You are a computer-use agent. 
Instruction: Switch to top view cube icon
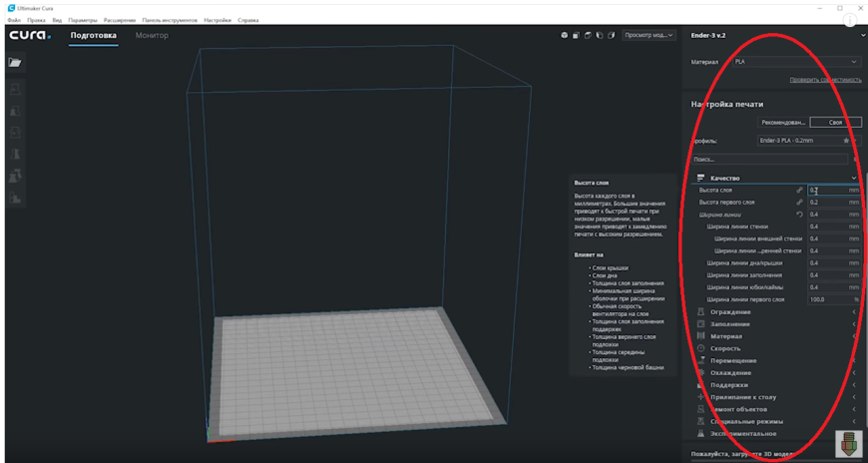(x=588, y=36)
